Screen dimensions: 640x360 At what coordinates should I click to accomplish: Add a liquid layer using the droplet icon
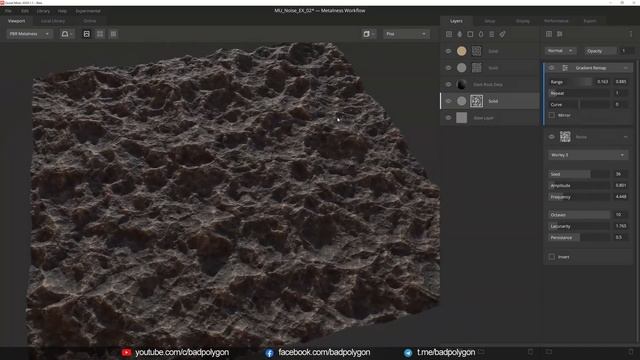(x=481, y=34)
